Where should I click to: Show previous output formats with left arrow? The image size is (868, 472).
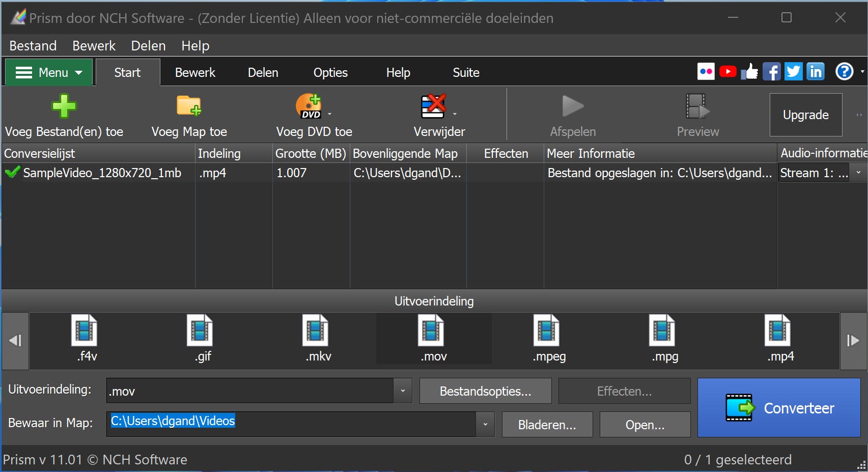15,341
